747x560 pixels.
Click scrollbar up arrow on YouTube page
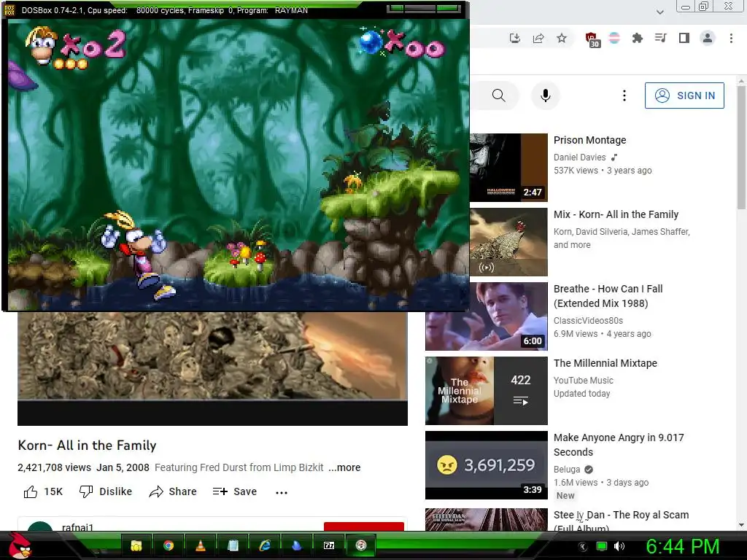[741, 81]
